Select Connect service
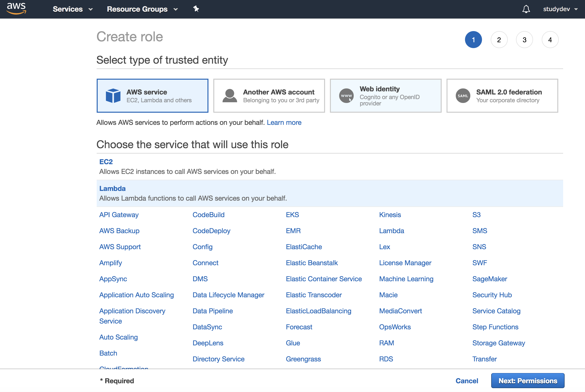The image size is (585, 392). (206, 263)
